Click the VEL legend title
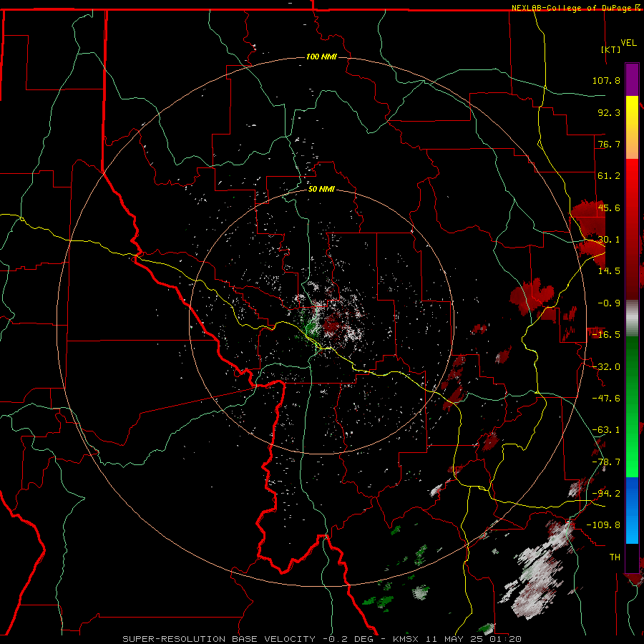 tap(628, 43)
